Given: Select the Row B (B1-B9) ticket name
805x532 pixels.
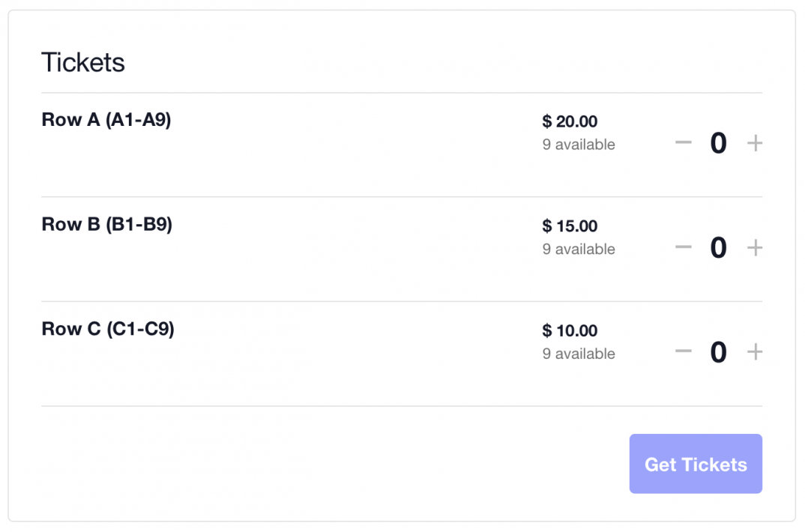Looking at the screenshot, I should 107,225.
